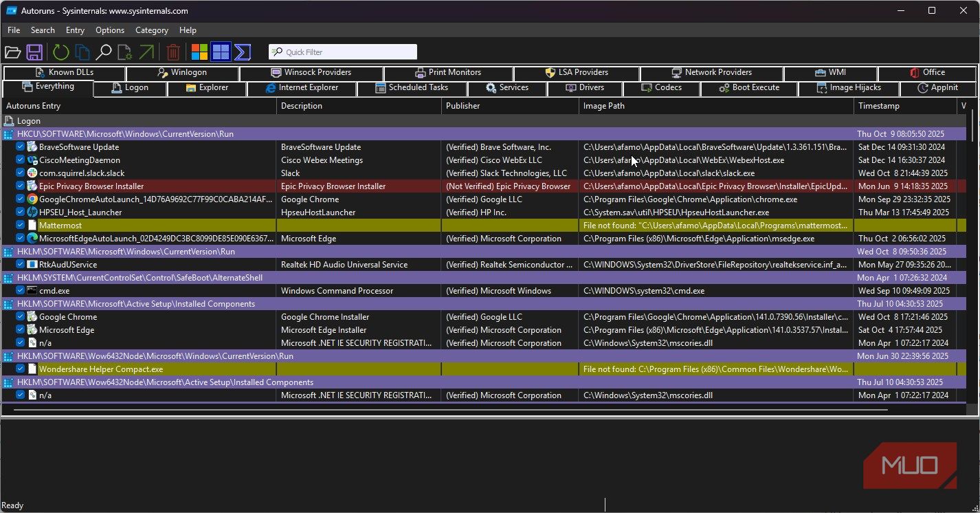The height and width of the screenshot is (513, 980).
Task: Click the horizontal scrollbar of the entries list
Action: tap(450, 410)
